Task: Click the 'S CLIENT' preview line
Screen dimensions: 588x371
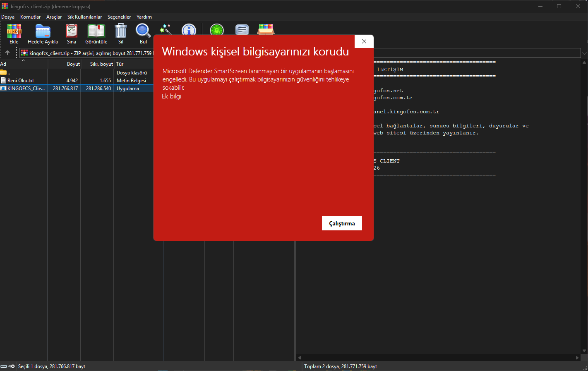Action: click(386, 161)
